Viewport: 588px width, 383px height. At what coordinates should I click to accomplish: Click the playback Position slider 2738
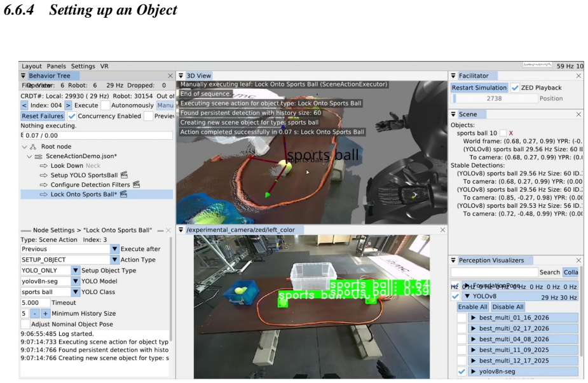click(495, 98)
